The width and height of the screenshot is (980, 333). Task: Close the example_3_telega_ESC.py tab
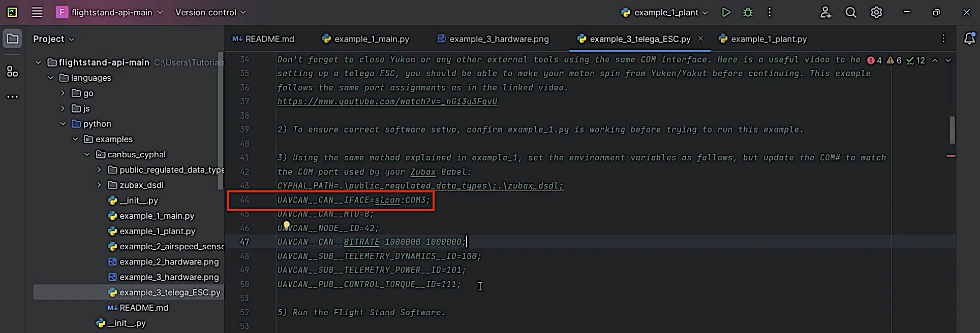click(x=700, y=38)
